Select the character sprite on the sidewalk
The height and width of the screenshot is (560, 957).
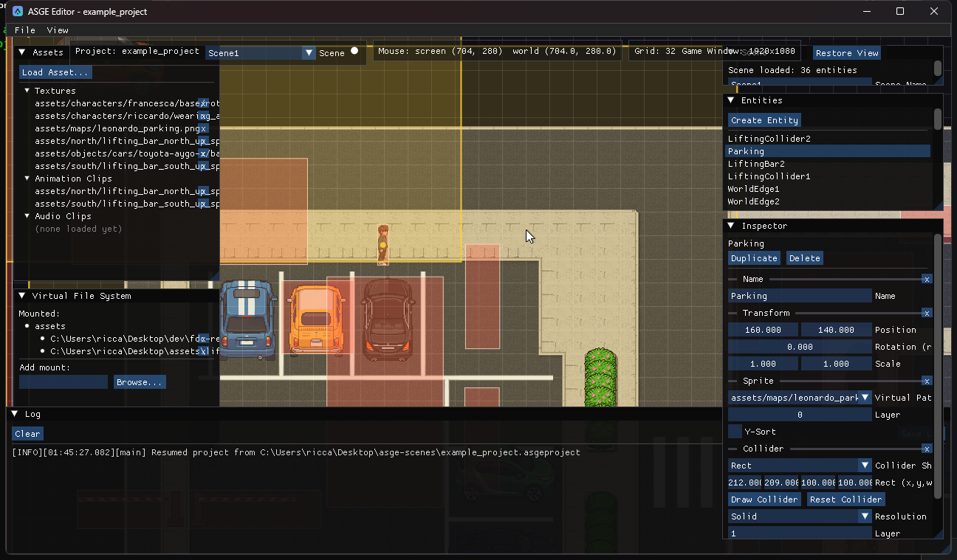coord(383,244)
